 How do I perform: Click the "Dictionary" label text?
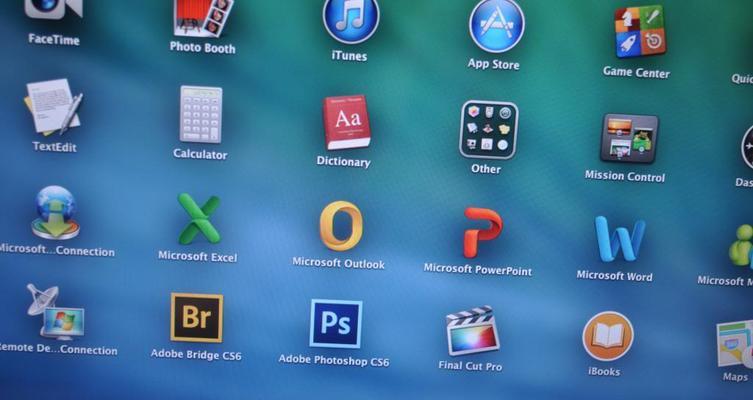(343, 161)
